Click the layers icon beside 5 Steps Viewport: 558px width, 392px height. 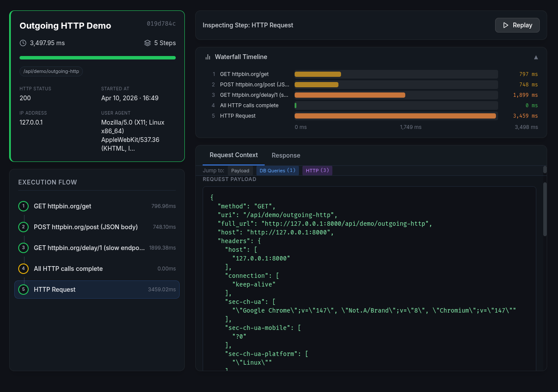[148, 43]
